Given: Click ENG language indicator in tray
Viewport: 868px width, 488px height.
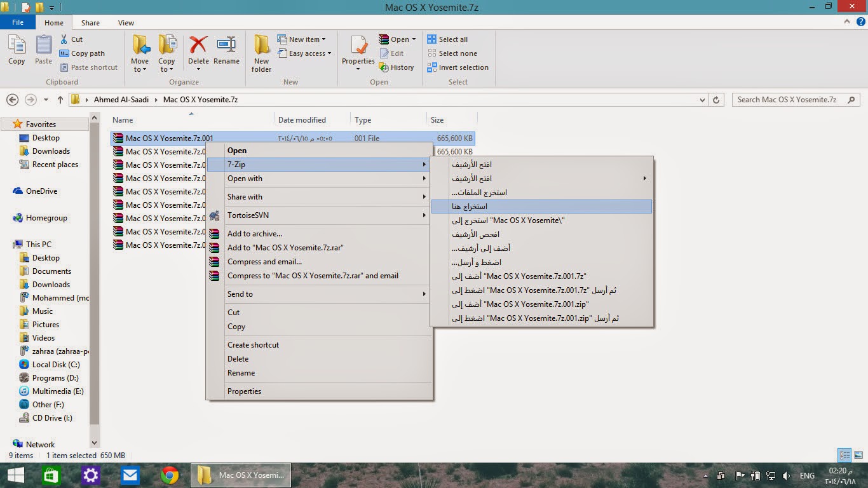Looking at the screenshot, I should click(x=807, y=476).
